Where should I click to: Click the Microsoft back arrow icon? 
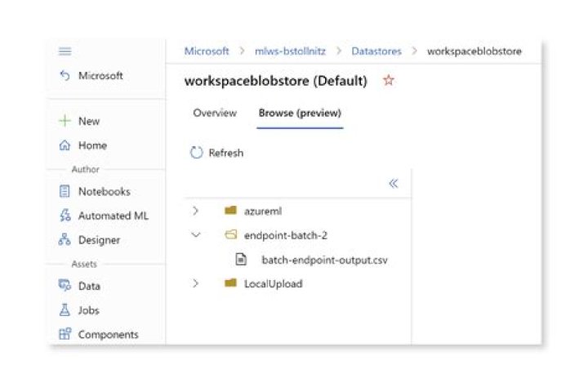tap(65, 76)
